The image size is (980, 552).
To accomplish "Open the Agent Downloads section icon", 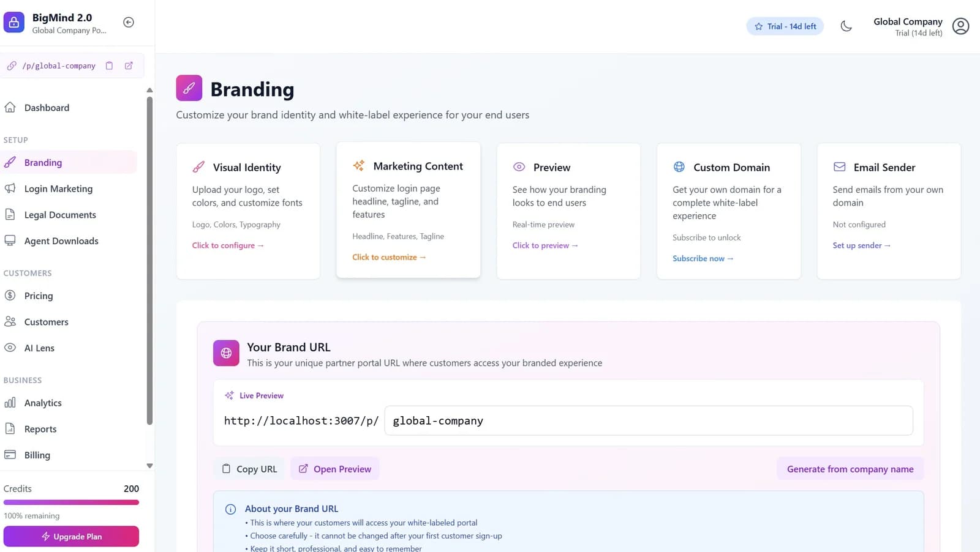I will point(10,241).
